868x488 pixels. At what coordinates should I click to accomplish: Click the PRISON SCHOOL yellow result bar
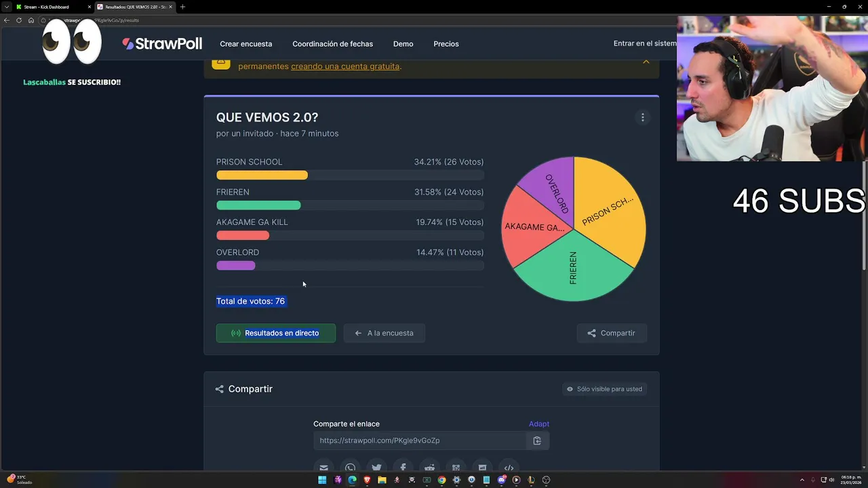262,176
